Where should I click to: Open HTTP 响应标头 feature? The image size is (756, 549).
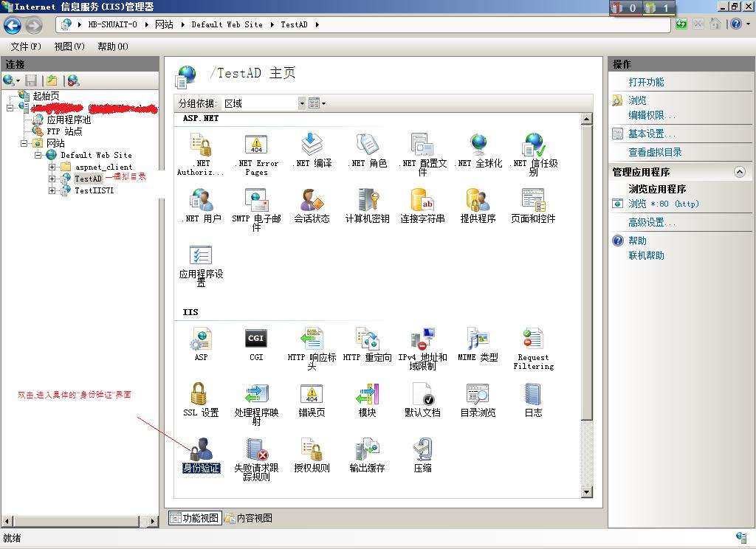click(x=312, y=348)
